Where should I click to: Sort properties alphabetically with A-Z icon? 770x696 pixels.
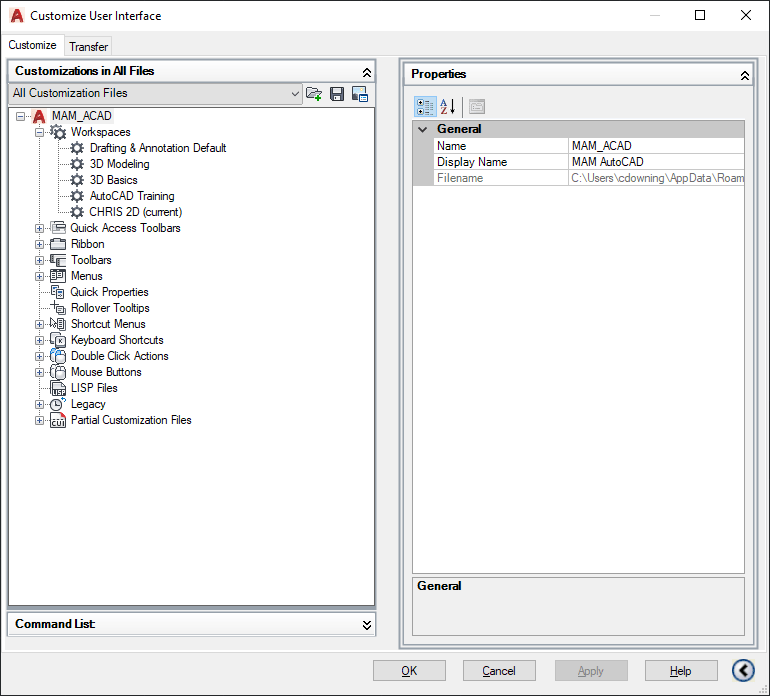tap(447, 107)
